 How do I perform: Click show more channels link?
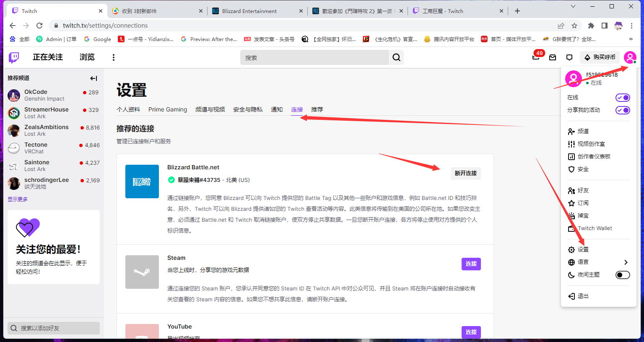(x=18, y=199)
